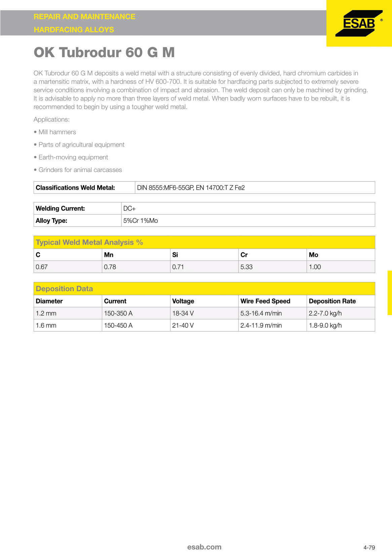
Task: Click the silicon value '0.71'
Action: point(204,267)
